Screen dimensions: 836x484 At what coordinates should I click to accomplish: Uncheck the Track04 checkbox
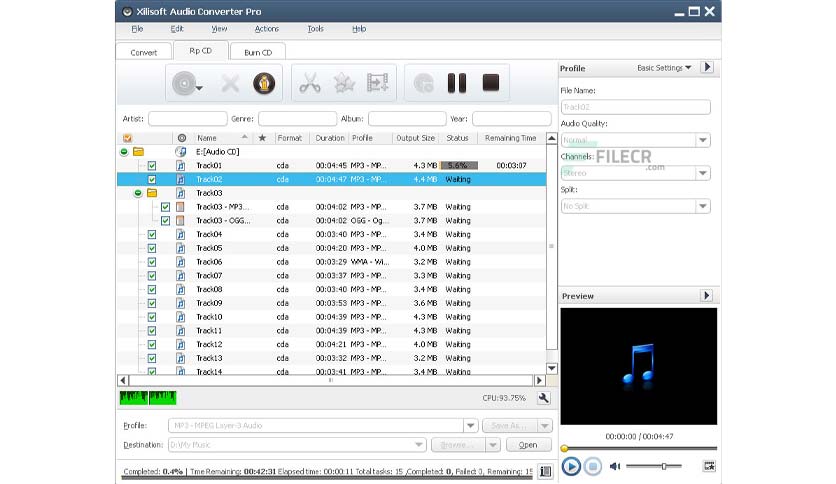click(x=152, y=235)
